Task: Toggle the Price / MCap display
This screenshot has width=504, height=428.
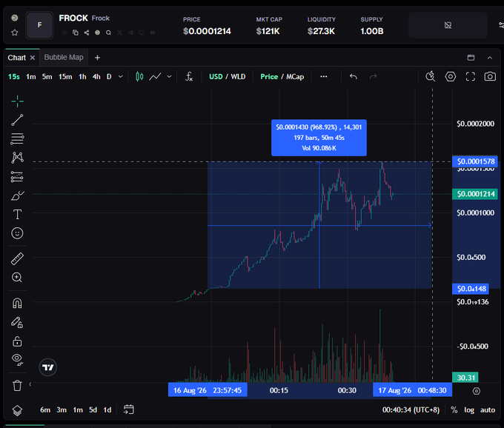Action: [x=282, y=76]
